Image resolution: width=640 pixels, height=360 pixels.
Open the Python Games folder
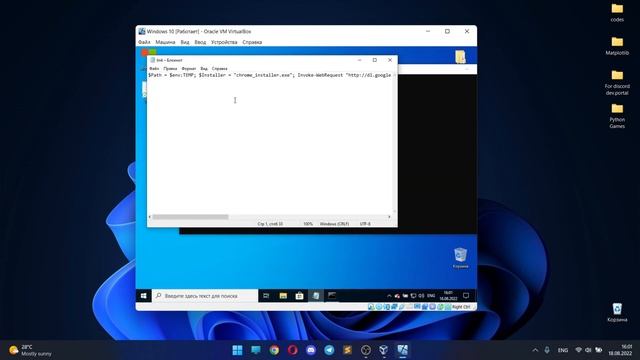tap(617, 116)
